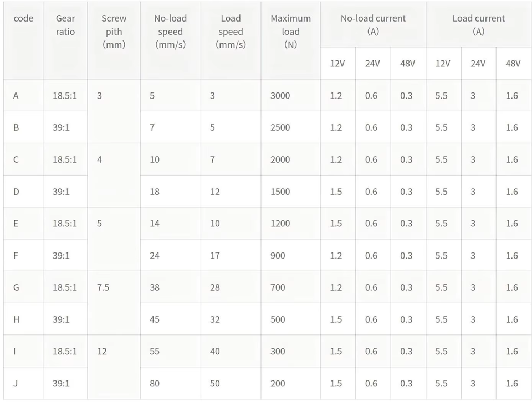Viewport: 532px width, 402px height.
Task: Click the Gear ratio column header
Action: 65,25
